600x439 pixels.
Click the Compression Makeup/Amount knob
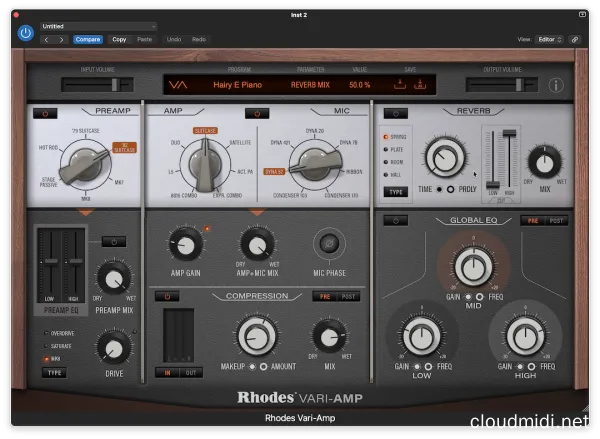point(256,337)
